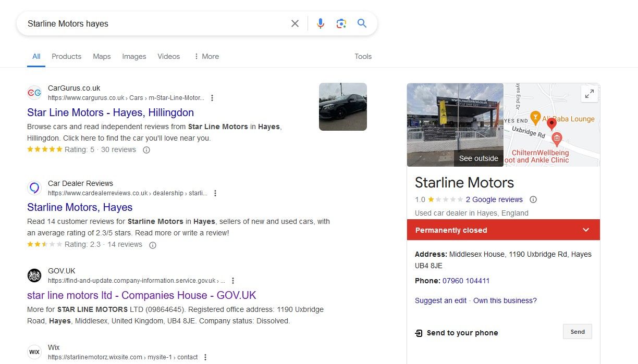Switch to the Maps tab
The image size is (638, 364).
102,56
